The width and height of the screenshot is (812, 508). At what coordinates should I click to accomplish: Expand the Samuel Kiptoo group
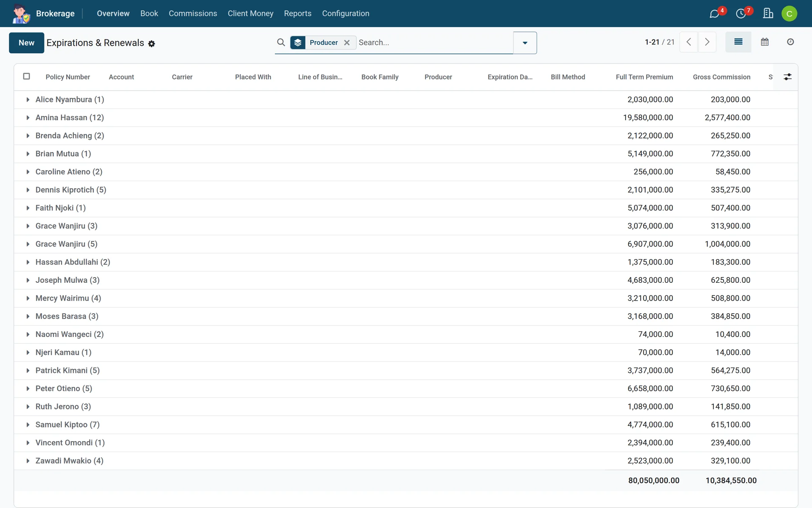tap(28, 425)
